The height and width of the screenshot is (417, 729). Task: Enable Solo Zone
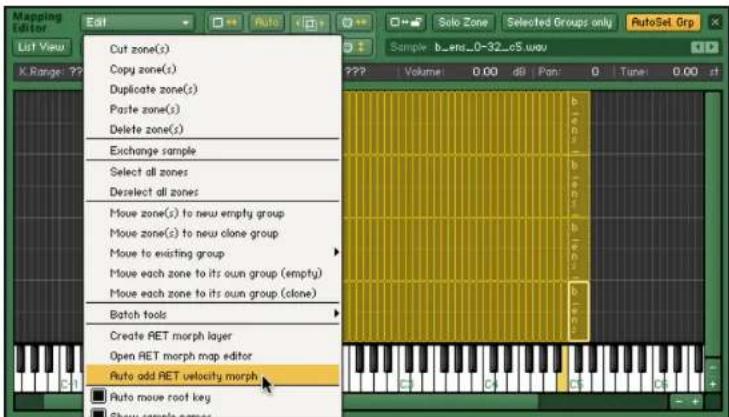[463, 22]
